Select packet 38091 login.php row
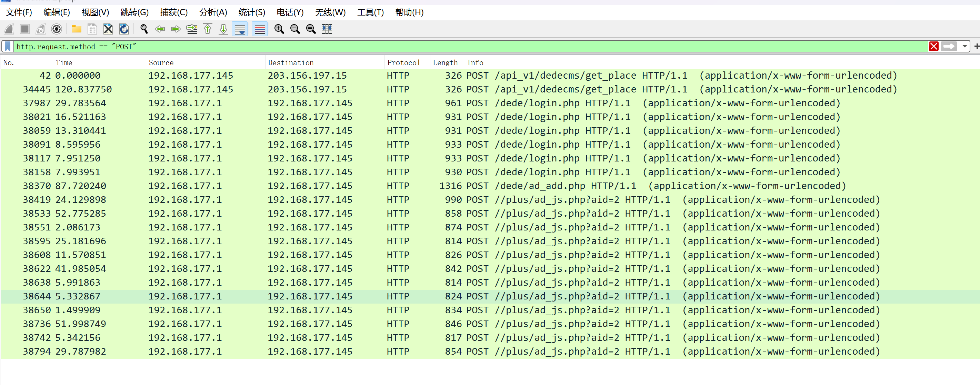 [490, 145]
